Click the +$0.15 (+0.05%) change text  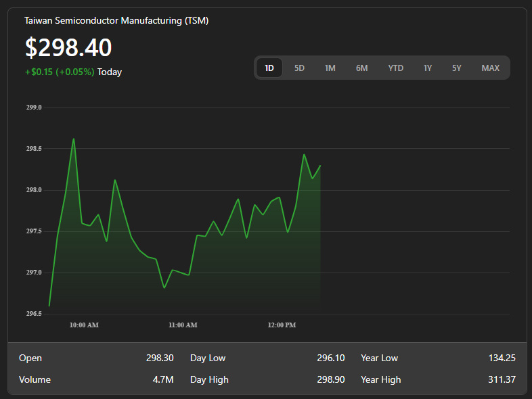tap(60, 72)
